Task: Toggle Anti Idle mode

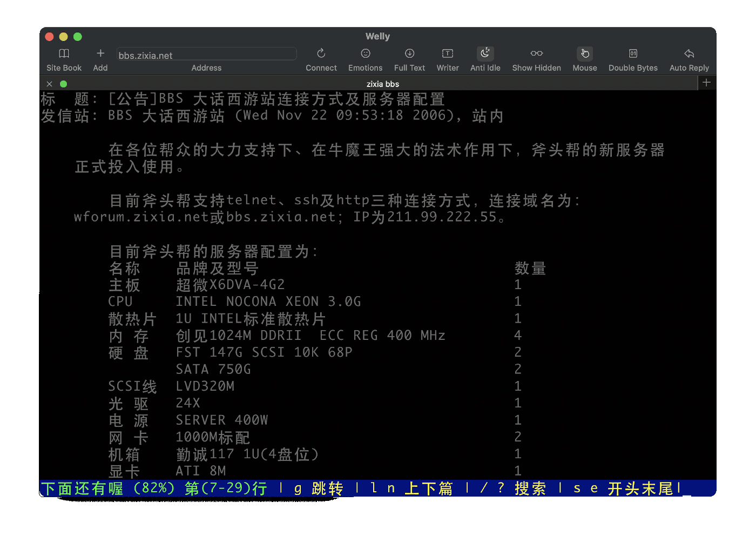Action: point(484,58)
